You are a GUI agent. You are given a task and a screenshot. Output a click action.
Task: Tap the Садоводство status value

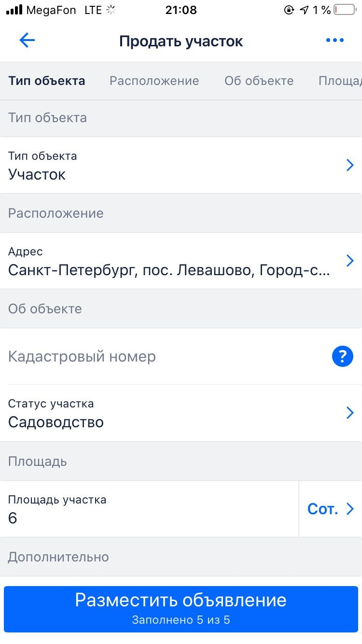click(x=56, y=422)
